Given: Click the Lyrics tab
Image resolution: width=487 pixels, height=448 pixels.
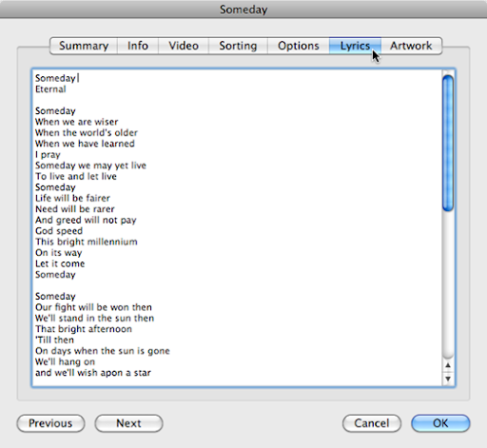Looking at the screenshot, I should coord(355,46).
